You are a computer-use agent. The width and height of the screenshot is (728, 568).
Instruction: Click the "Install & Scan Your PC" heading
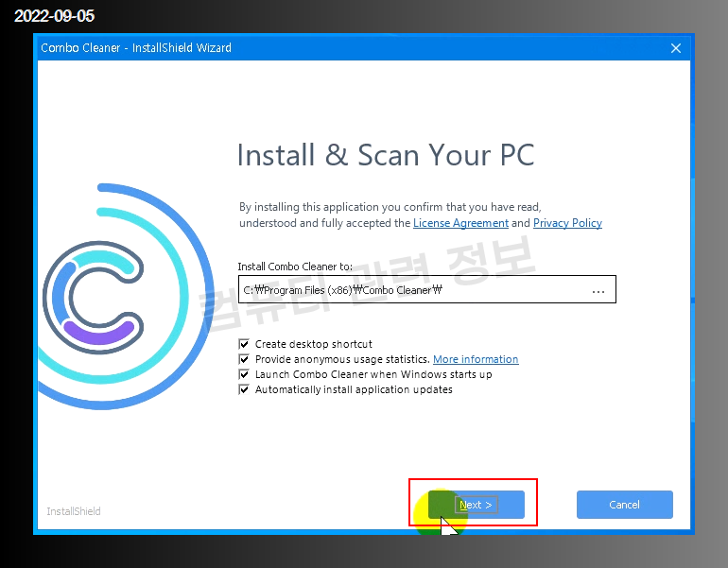tap(386, 155)
